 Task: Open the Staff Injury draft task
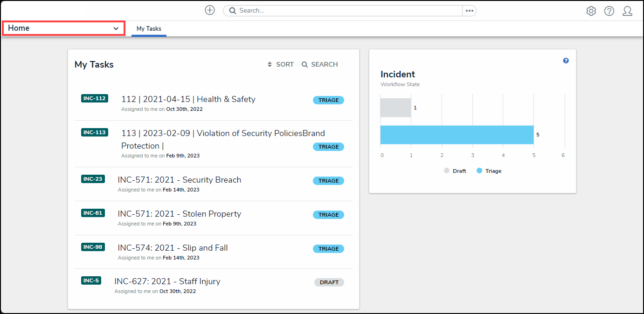click(167, 281)
